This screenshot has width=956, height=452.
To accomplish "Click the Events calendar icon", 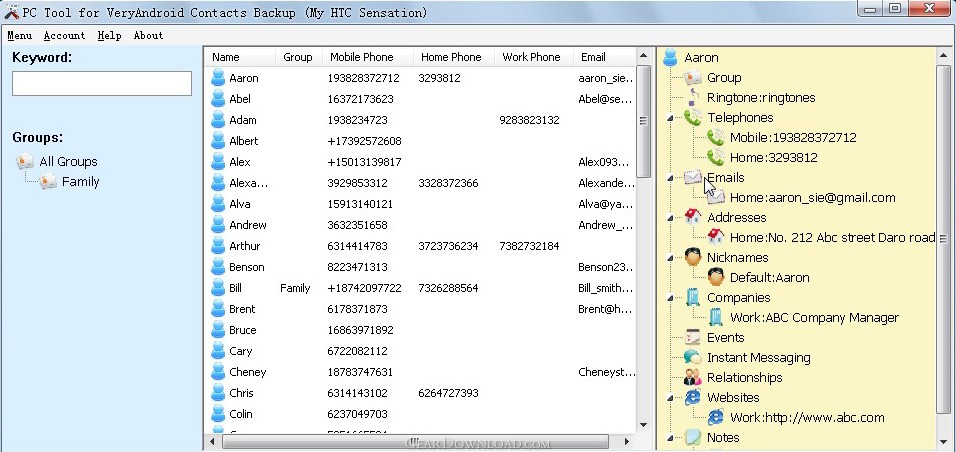I will point(693,337).
